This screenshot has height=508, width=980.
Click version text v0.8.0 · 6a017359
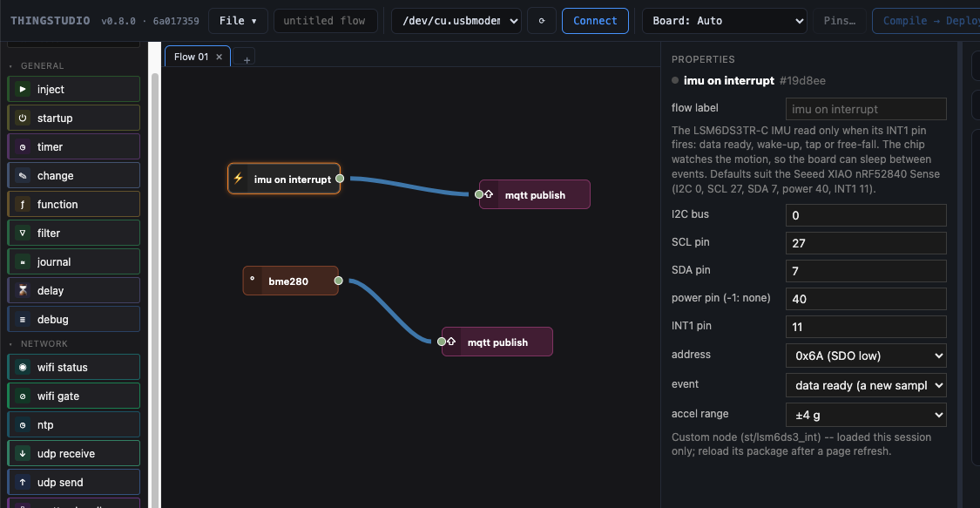point(150,21)
